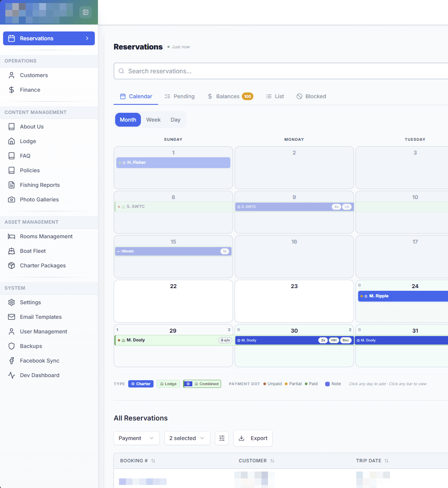The height and width of the screenshot is (488, 448).
Task: Click the Export button
Action: tap(253, 438)
